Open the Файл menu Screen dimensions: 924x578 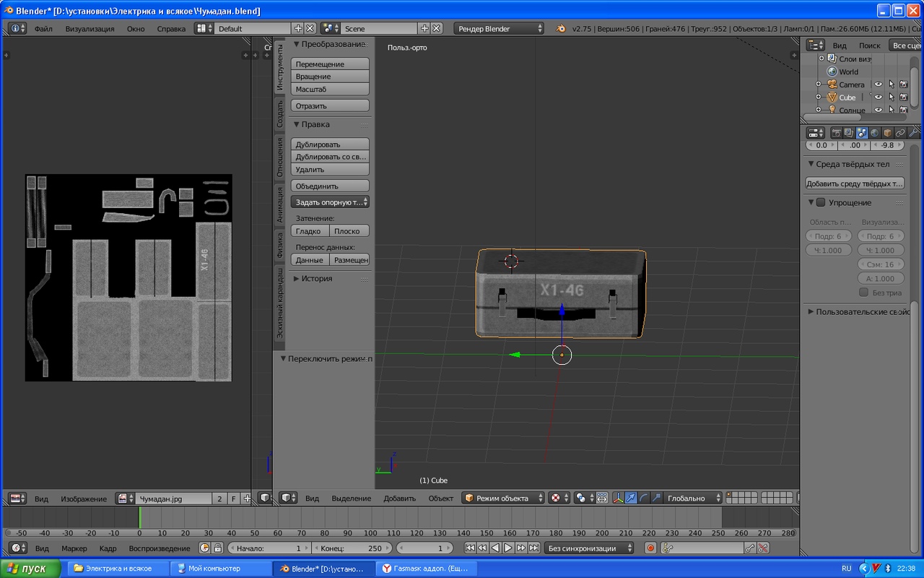click(x=43, y=29)
